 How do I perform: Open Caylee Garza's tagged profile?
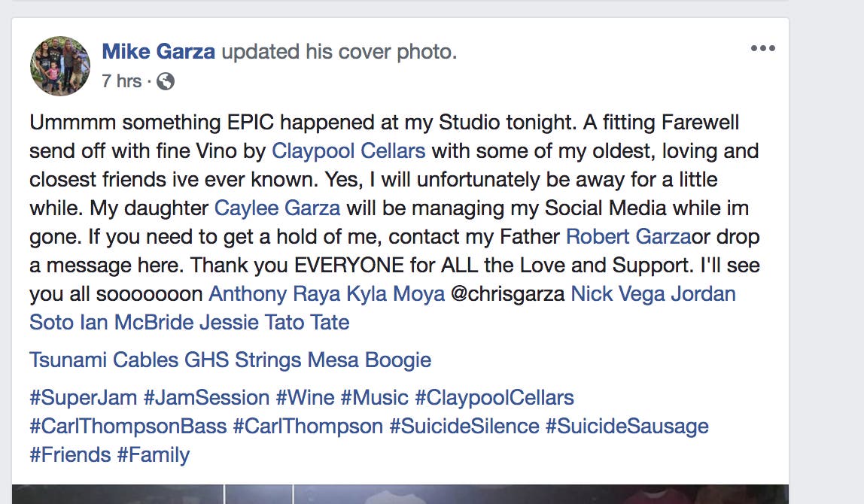[x=277, y=208]
